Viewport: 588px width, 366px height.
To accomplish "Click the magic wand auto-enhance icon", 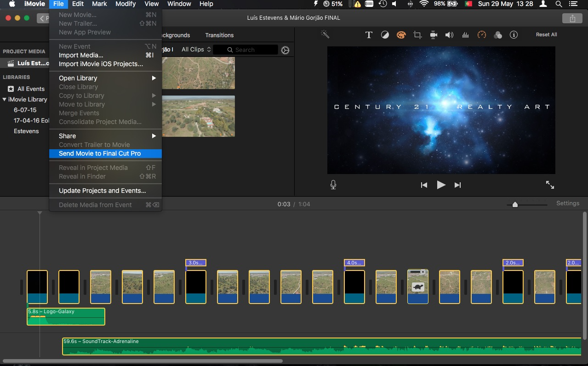I will pos(325,34).
